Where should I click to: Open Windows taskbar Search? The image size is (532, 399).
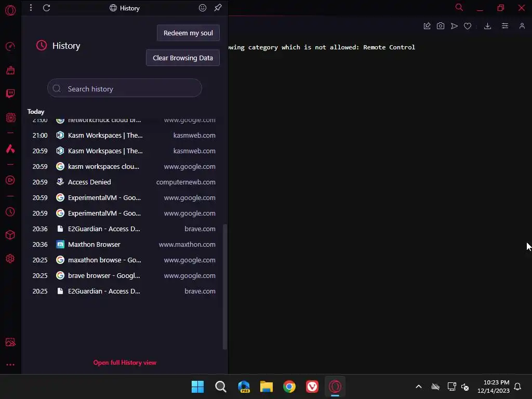220,387
